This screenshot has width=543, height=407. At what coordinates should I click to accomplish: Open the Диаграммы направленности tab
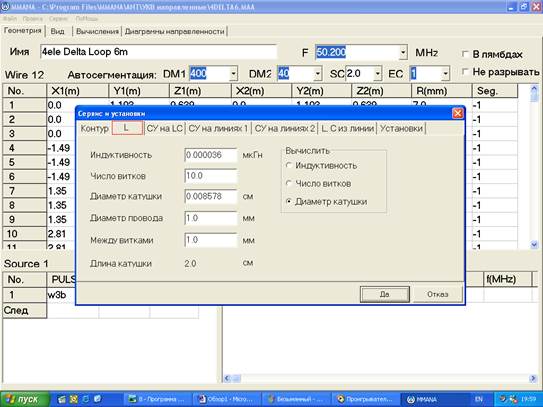coord(175,32)
